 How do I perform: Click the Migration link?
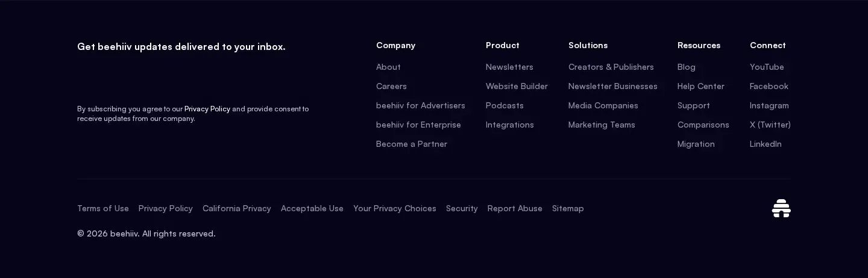[x=696, y=144]
